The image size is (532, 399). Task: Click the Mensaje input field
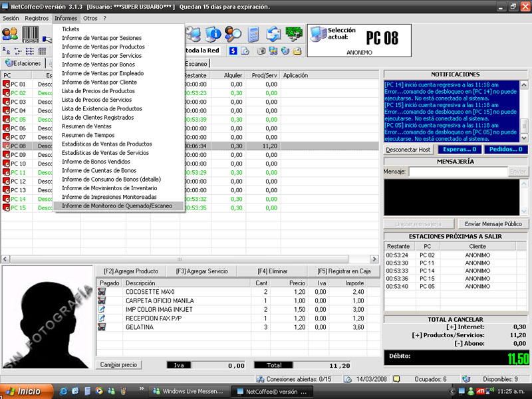(458, 172)
